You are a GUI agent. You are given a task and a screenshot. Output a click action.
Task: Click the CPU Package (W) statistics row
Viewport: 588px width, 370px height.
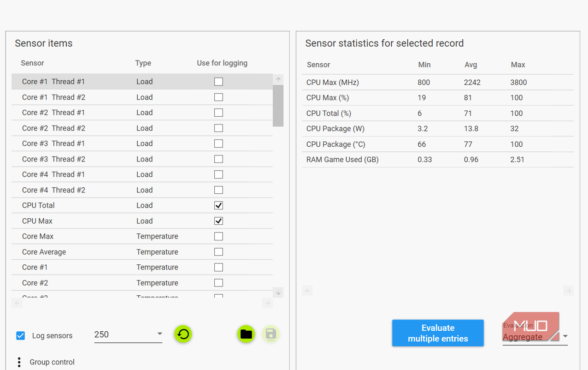point(438,129)
